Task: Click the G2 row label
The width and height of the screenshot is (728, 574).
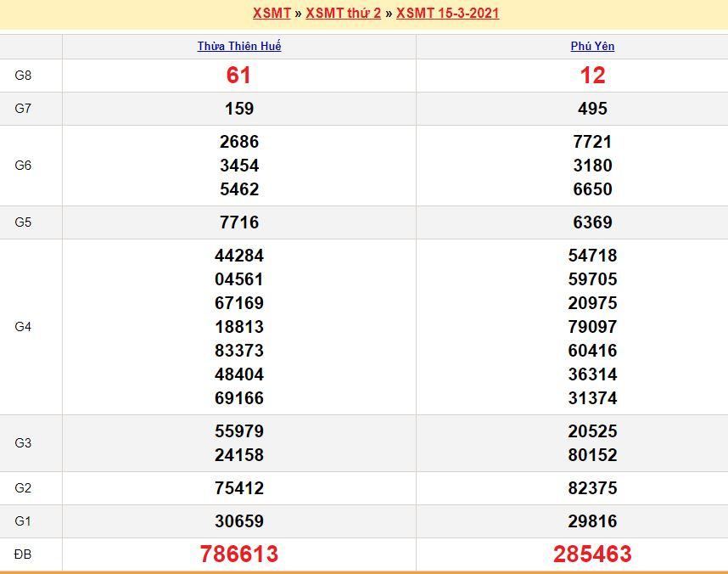Action: point(23,488)
